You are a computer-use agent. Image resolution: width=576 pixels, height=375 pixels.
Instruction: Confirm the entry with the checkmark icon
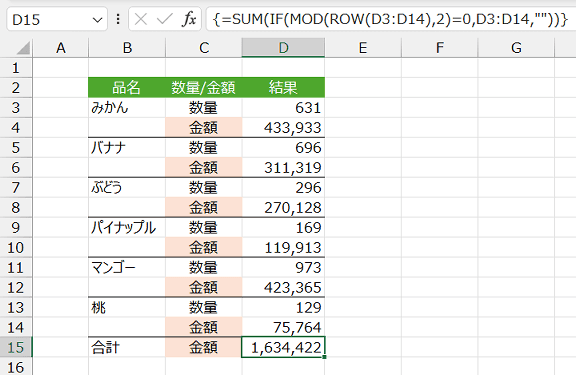[165, 19]
